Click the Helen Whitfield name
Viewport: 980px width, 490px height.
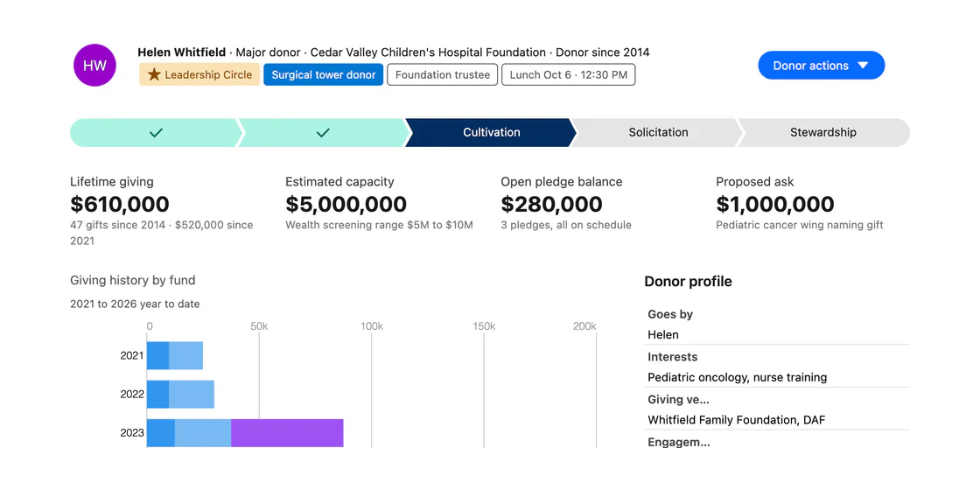pos(182,52)
